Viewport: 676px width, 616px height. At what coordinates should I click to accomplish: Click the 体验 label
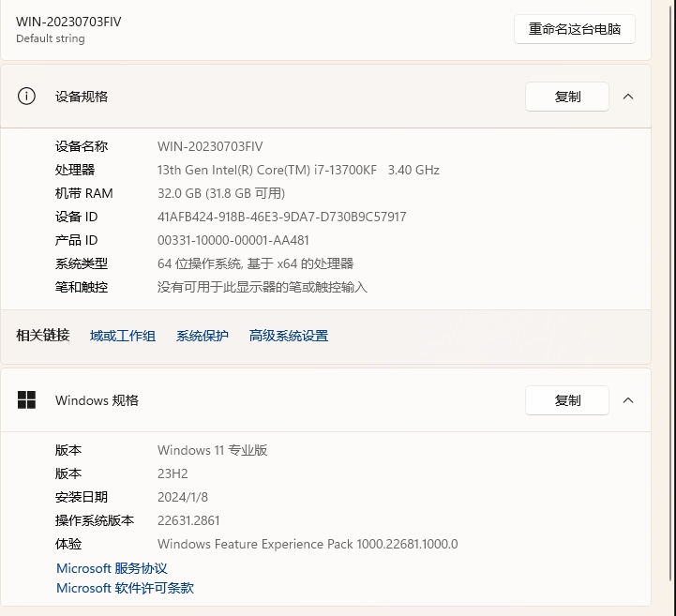click(68, 544)
